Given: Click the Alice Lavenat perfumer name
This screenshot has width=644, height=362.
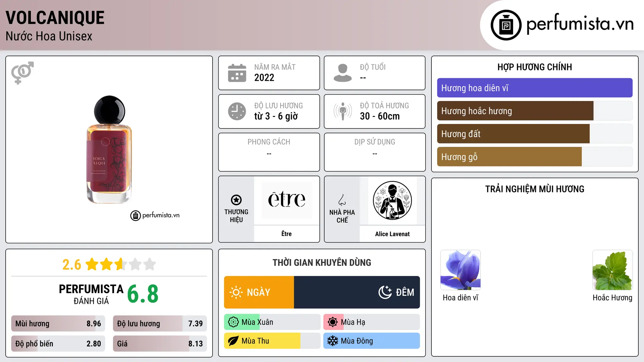Looking at the screenshot, I should tap(392, 234).
